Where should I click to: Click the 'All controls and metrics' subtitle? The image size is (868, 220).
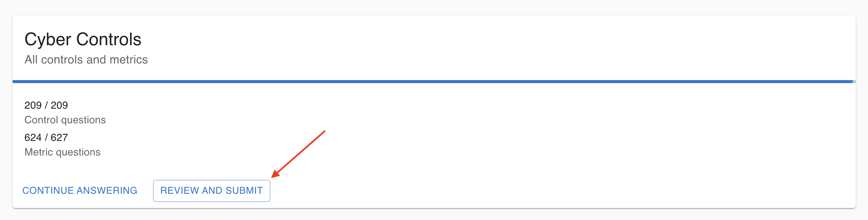[86, 59]
